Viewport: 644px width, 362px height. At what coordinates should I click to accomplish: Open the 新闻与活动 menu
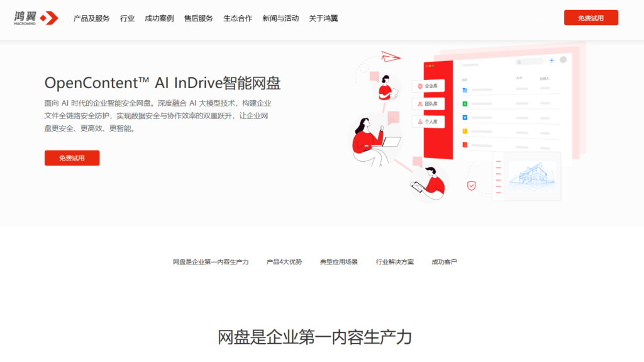(x=280, y=18)
